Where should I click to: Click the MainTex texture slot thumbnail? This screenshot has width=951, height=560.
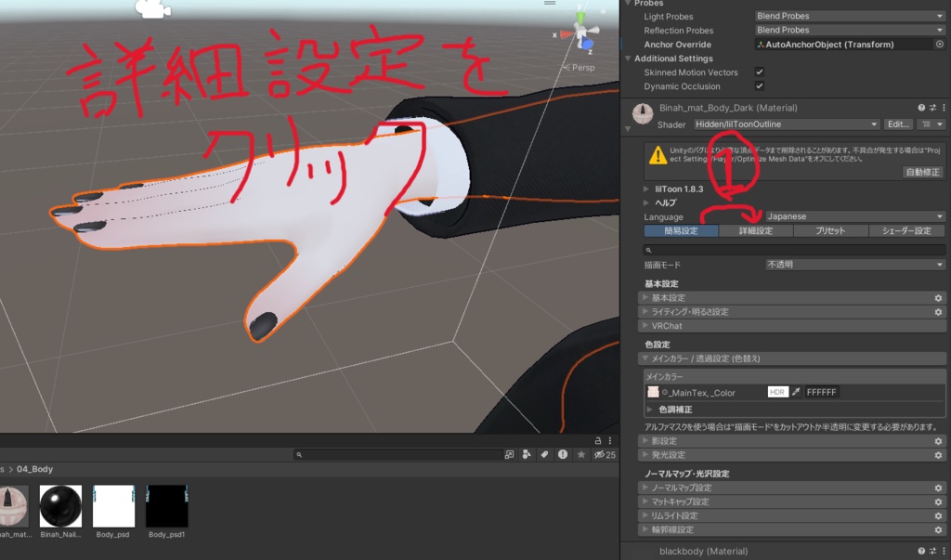[653, 392]
